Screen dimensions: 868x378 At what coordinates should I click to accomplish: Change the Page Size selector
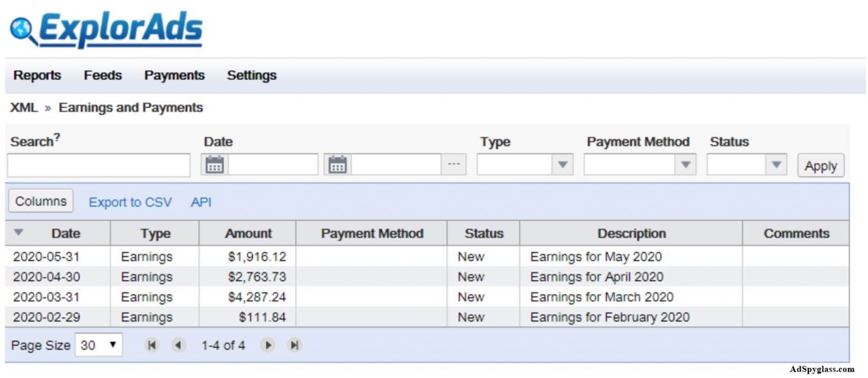click(x=99, y=345)
